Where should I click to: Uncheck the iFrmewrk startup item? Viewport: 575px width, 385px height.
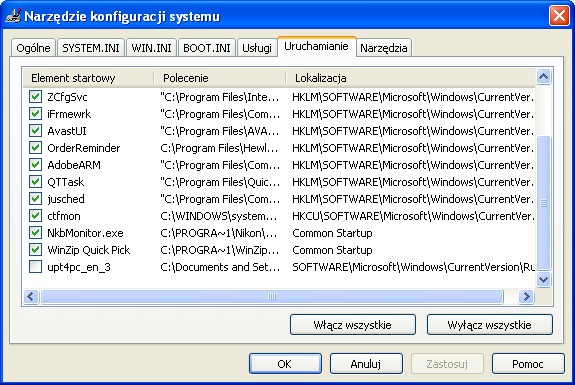[35, 114]
